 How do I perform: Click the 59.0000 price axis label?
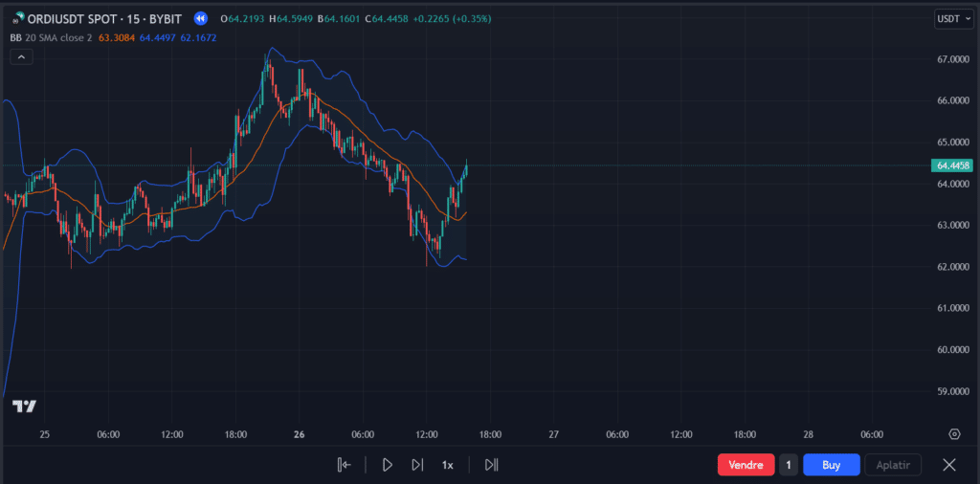[x=953, y=391]
